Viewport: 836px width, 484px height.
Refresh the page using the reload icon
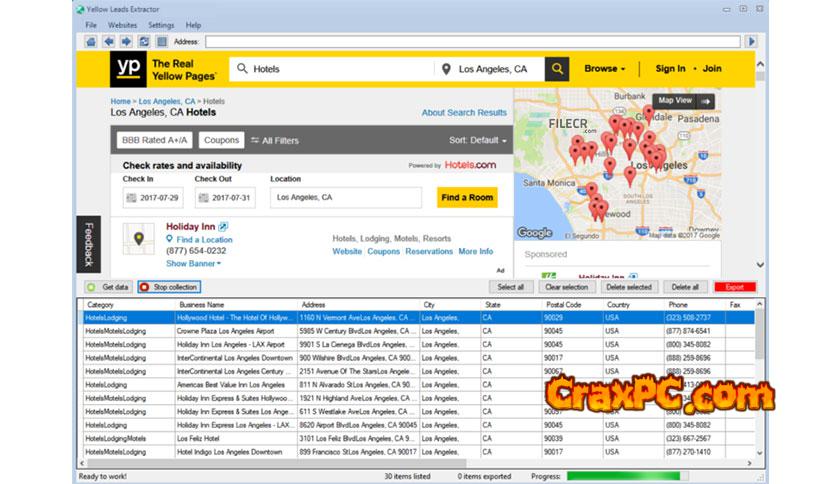coord(144,42)
